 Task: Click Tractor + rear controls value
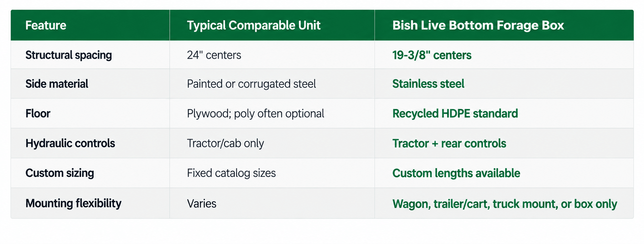click(x=449, y=143)
